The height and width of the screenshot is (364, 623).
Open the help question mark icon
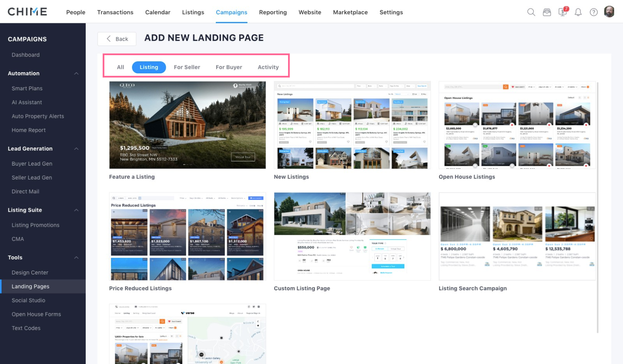593,12
